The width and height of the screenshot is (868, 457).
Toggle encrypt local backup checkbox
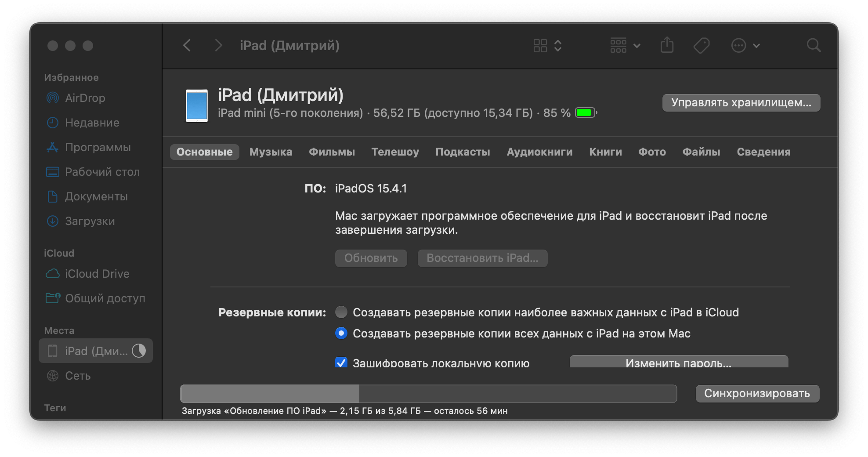(341, 363)
